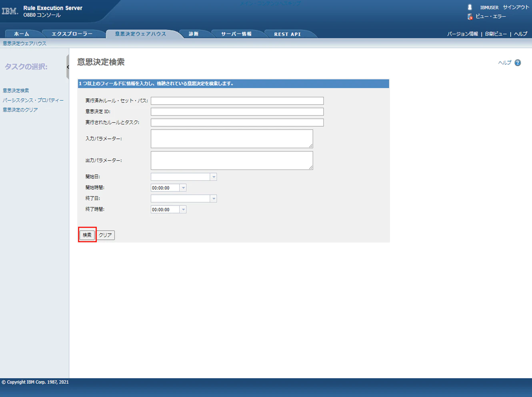Click the 検索 button
This screenshot has height=397, width=532.
click(x=87, y=235)
